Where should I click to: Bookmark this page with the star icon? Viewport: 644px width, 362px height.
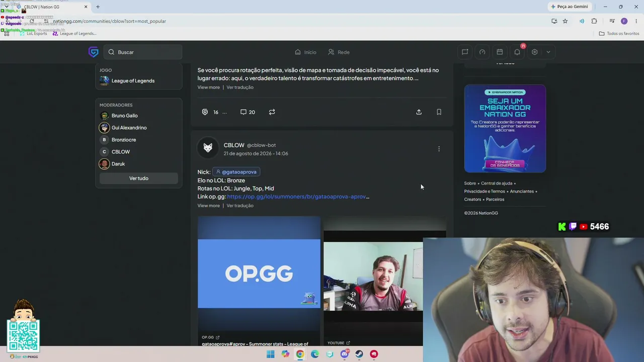(565, 21)
